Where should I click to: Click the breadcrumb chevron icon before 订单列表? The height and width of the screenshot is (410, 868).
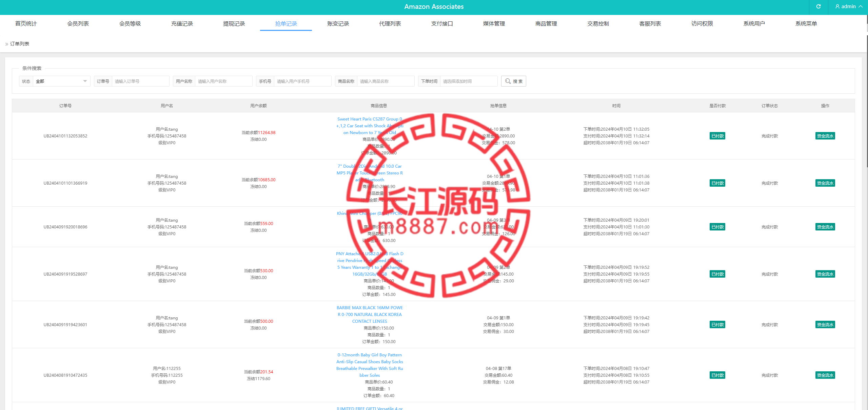coord(6,44)
